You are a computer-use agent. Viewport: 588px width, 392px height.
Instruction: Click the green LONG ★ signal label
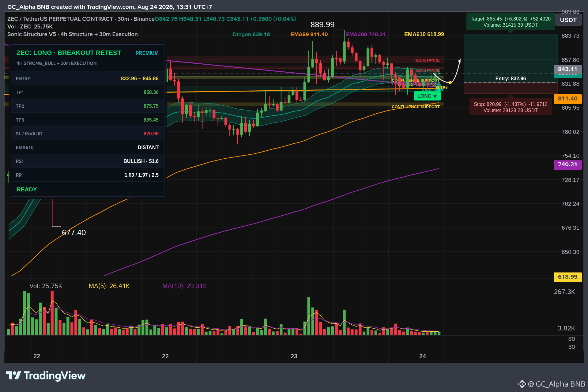(427, 96)
